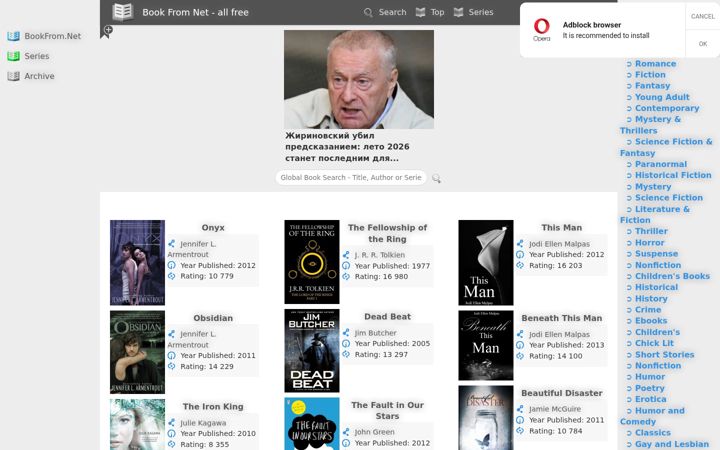Click the Opera logo in Adblock notification
The image size is (720, 450).
click(541, 29)
